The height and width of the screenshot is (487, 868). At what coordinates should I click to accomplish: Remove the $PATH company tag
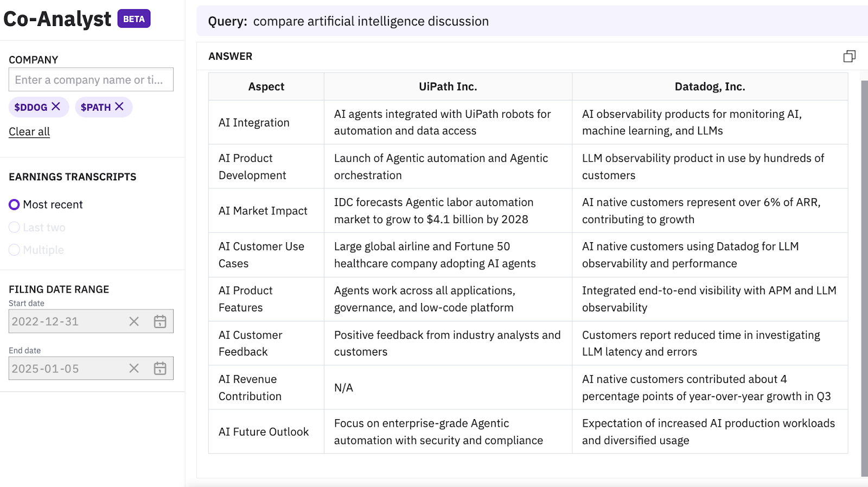[119, 106]
